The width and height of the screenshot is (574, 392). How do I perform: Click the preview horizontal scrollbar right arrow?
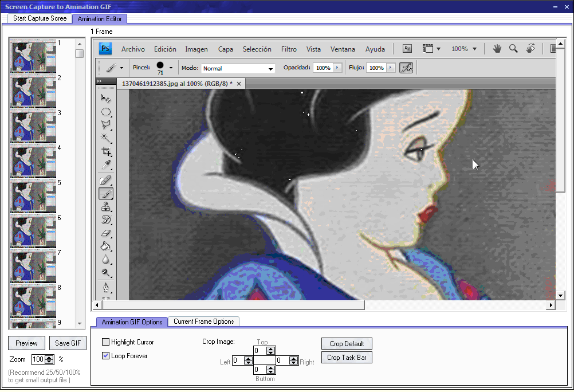[x=551, y=305]
